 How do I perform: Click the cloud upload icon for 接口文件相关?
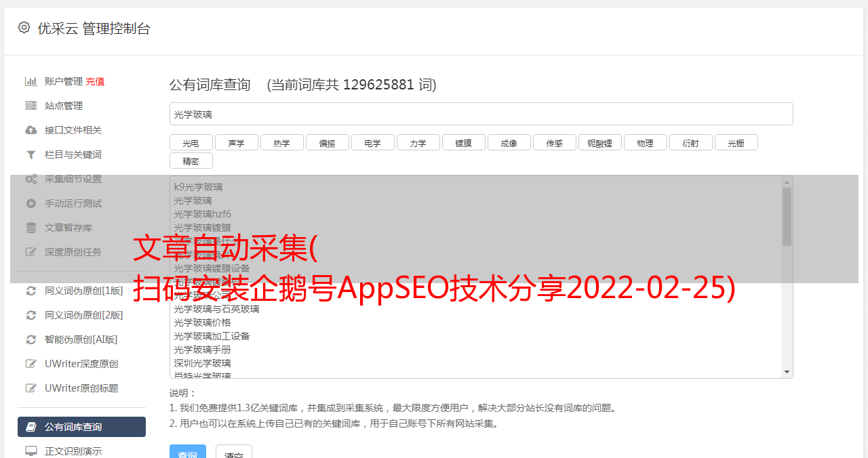coord(31,130)
